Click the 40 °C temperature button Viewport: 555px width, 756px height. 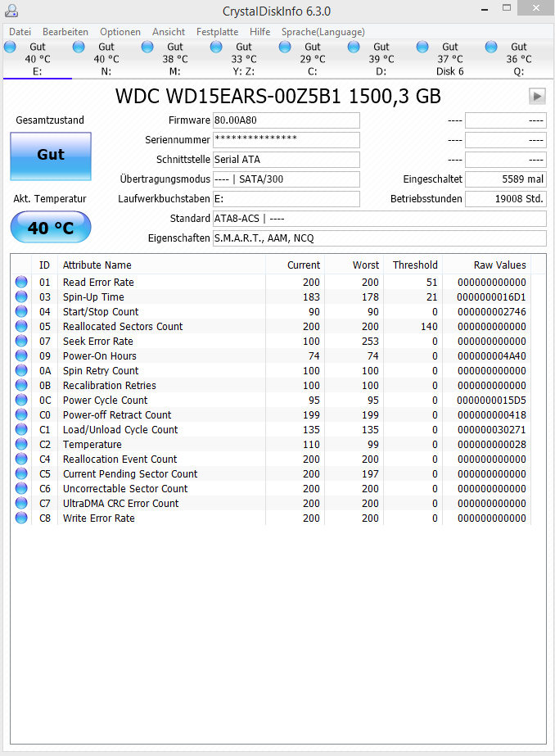pos(51,227)
